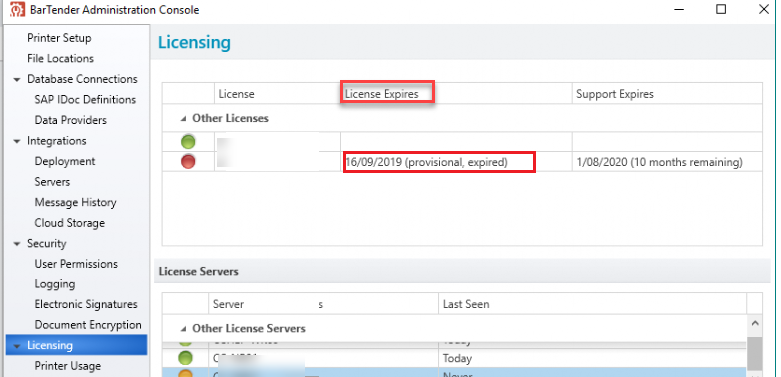Click License Servers section header
The height and width of the screenshot is (377, 781).
point(462,271)
